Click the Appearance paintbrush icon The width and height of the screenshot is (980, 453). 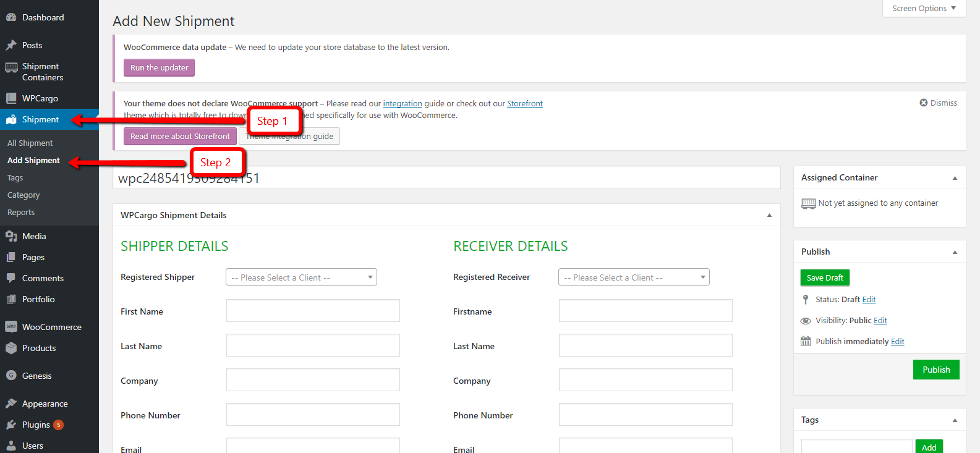(x=11, y=404)
